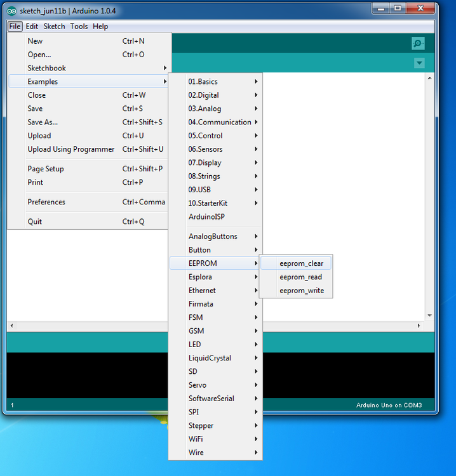Expand the Sketchbook submenu
Image resolution: width=456 pixels, height=476 pixels.
click(x=88, y=68)
